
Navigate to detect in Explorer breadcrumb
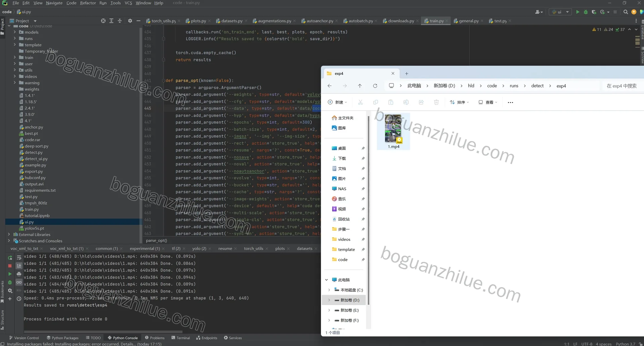(537, 86)
